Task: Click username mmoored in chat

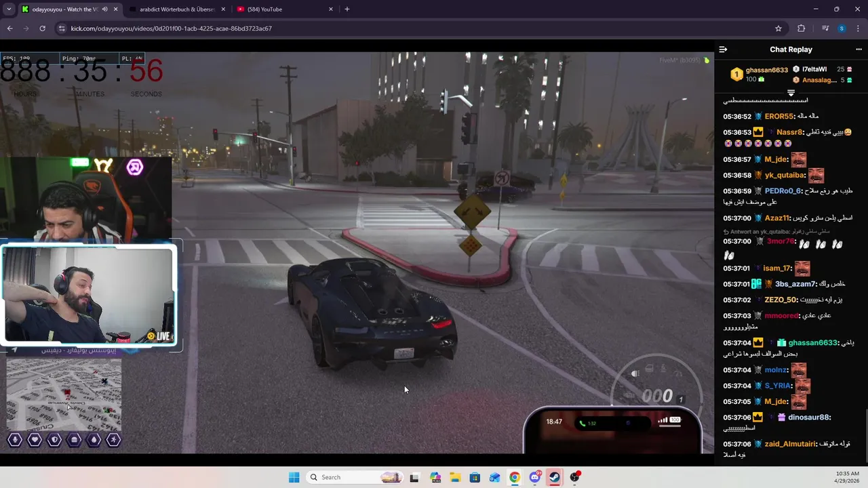Action: pyautogui.click(x=781, y=316)
